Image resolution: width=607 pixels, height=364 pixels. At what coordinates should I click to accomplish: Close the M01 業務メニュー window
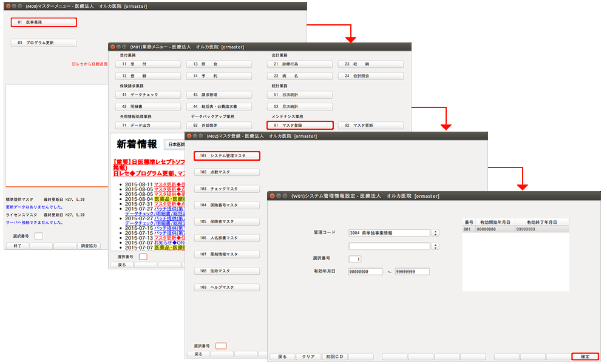pyautogui.click(x=113, y=47)
